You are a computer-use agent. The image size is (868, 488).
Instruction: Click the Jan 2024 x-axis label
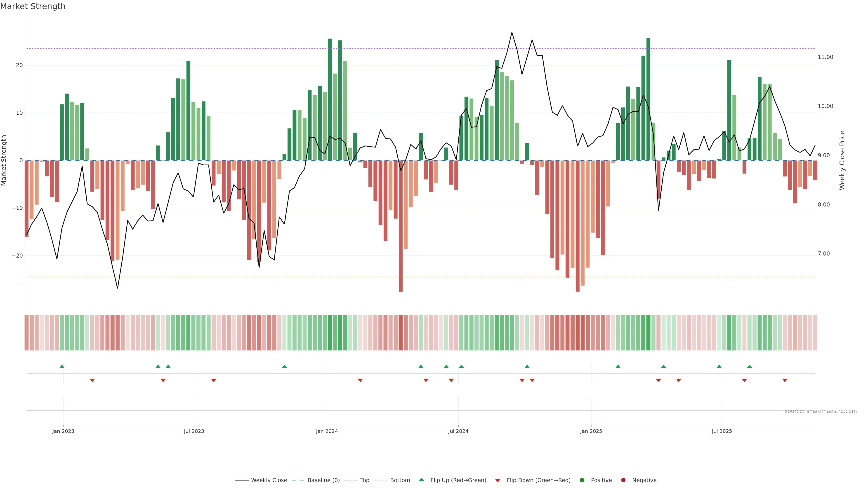326,431
